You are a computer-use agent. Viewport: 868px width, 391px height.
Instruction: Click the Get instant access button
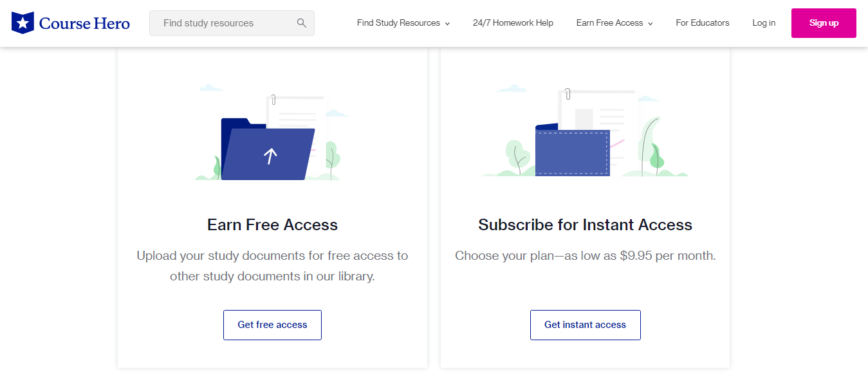tap(585, 325)
